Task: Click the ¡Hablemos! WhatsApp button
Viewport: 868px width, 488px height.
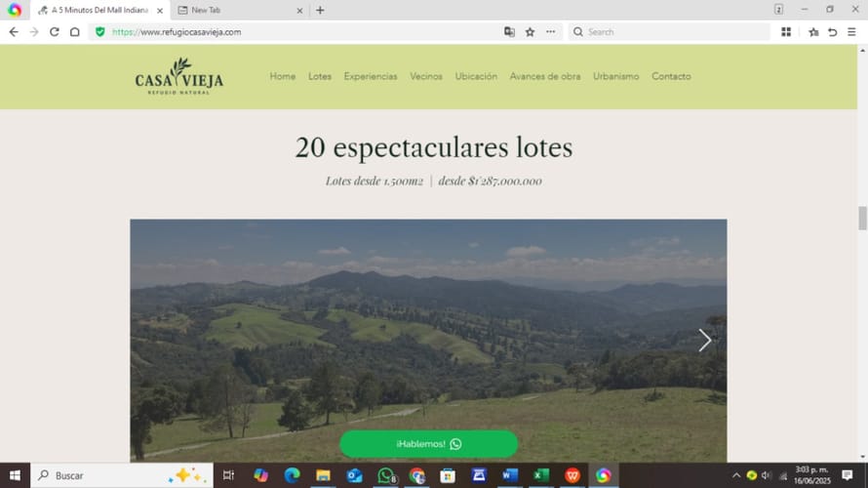Action: pos(428,444)
